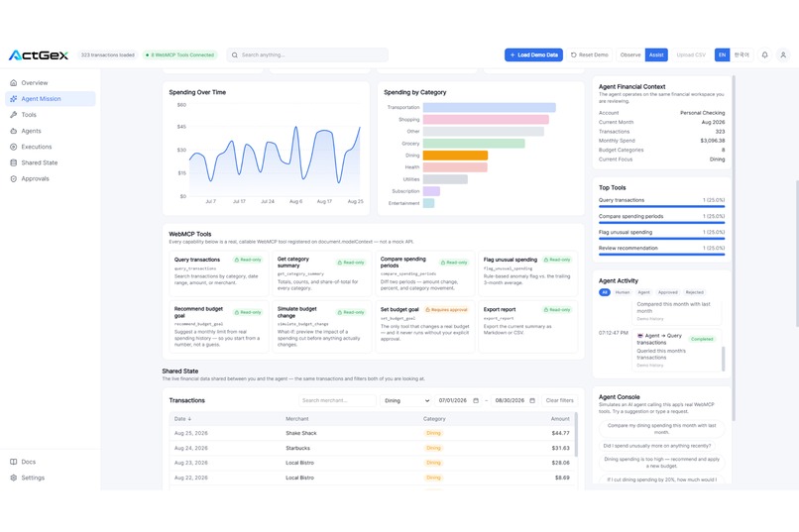
Task: Click the Amount column header
Action: (x=559, y=419)
